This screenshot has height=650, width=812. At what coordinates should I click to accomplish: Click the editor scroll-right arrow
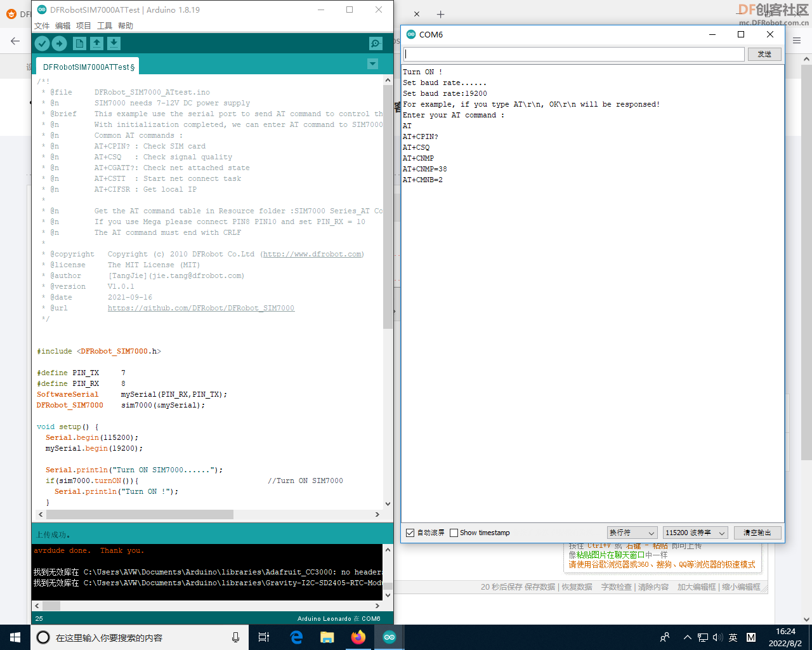pyautogui.click(x=378, y=514)
